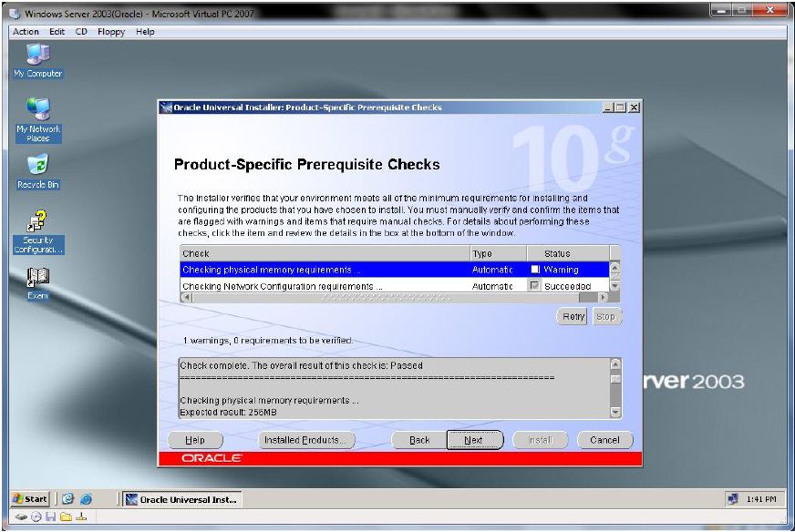
Task: Open the Edit menu
Action: [x=57, y=31]
